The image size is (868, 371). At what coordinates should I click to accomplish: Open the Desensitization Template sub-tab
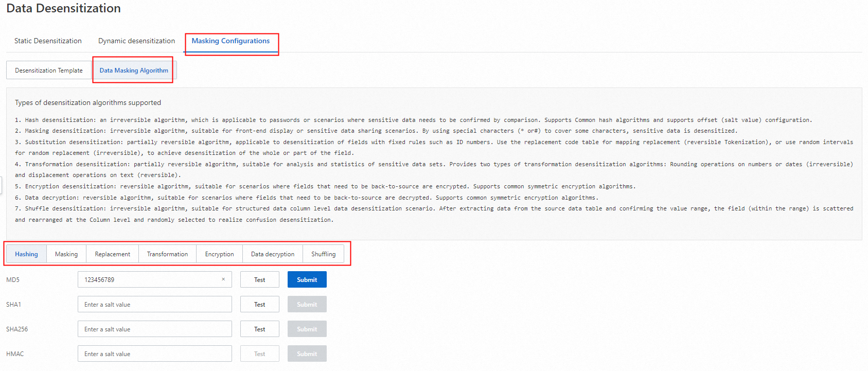click(x=49, y=70)
